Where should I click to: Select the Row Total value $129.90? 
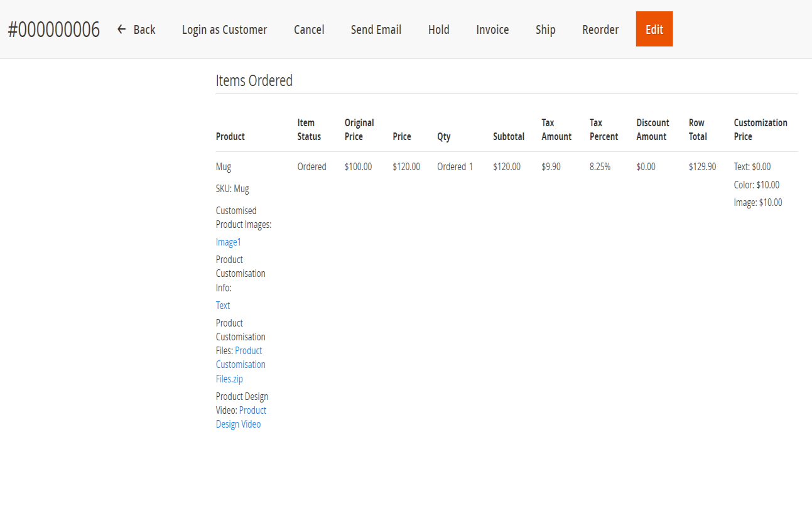click(x=702, y=167)
